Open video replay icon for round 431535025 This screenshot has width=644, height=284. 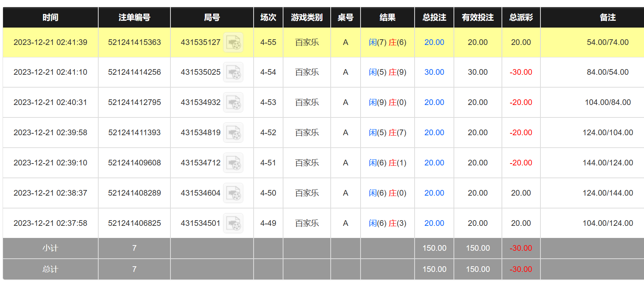[233, 72]
